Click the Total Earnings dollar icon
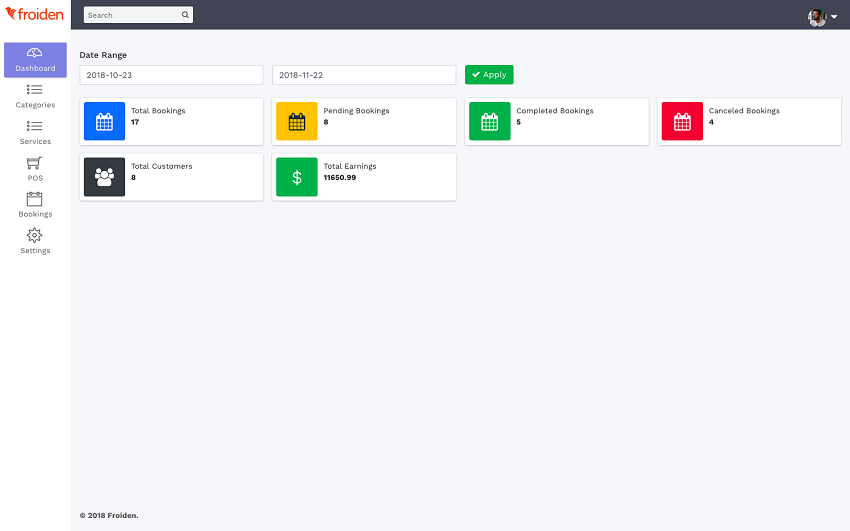The height and width of the screenshot is (531, 850). tap(297, 177)
